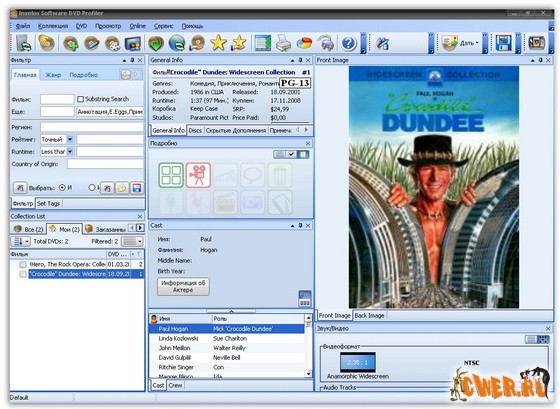Tick the checkbox for Crocodile Dundee row
The image size is (560, 409).
click(x=23, y=274)
